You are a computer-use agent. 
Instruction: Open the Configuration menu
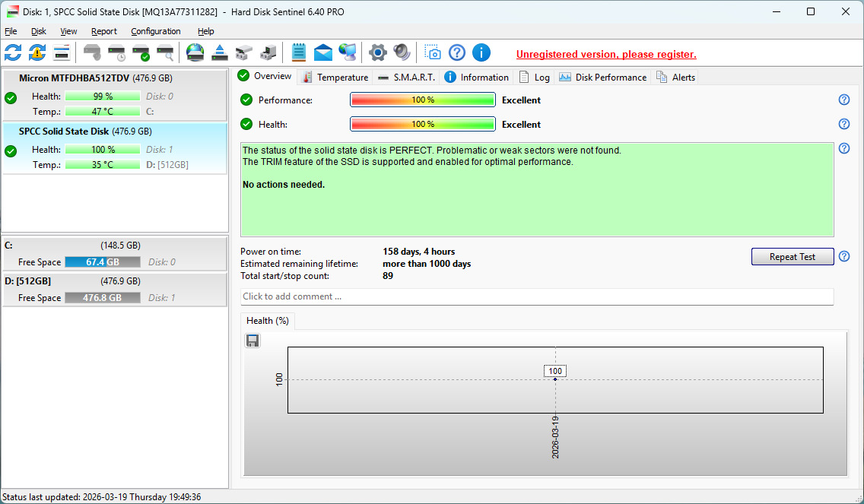(x=156, y=31)
